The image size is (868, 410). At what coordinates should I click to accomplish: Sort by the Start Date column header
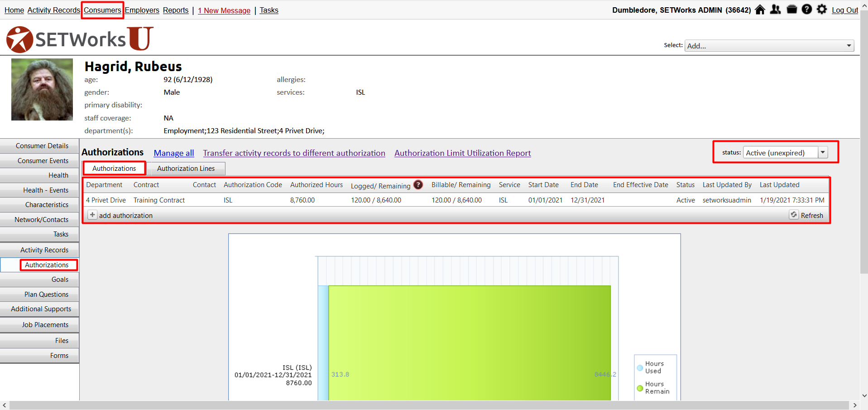tap(543, 185)
